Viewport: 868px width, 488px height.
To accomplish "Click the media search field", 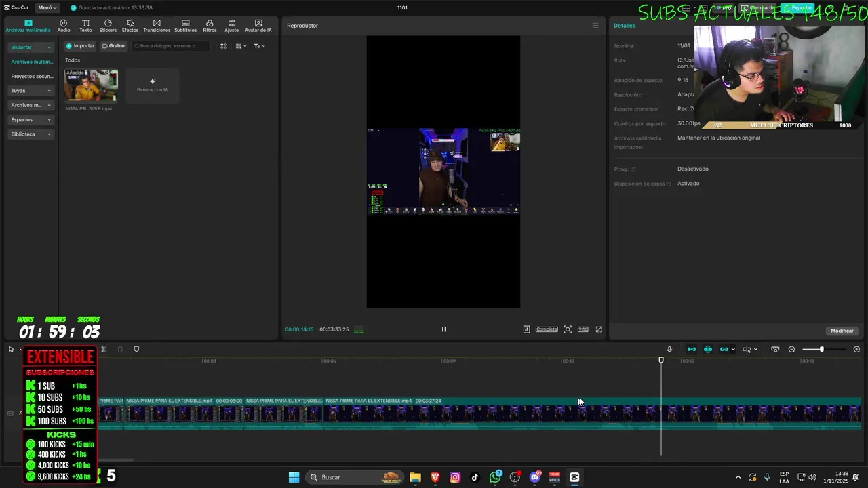I will point(172,46).
